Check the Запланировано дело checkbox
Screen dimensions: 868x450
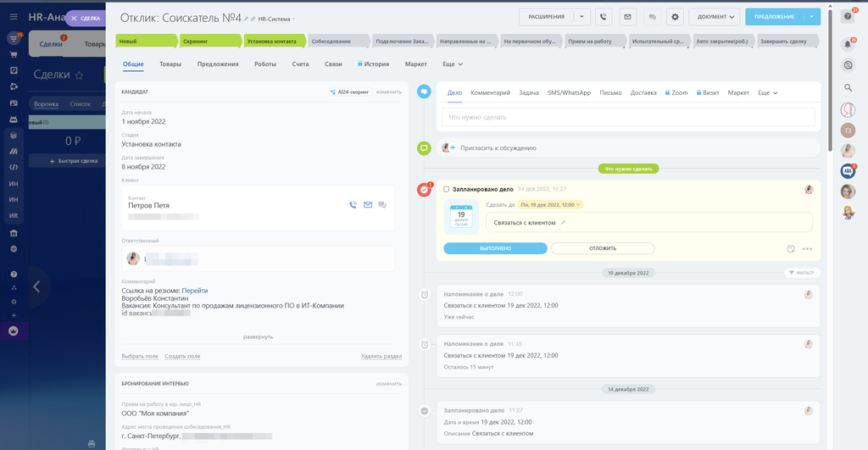[x=447, y=189]
